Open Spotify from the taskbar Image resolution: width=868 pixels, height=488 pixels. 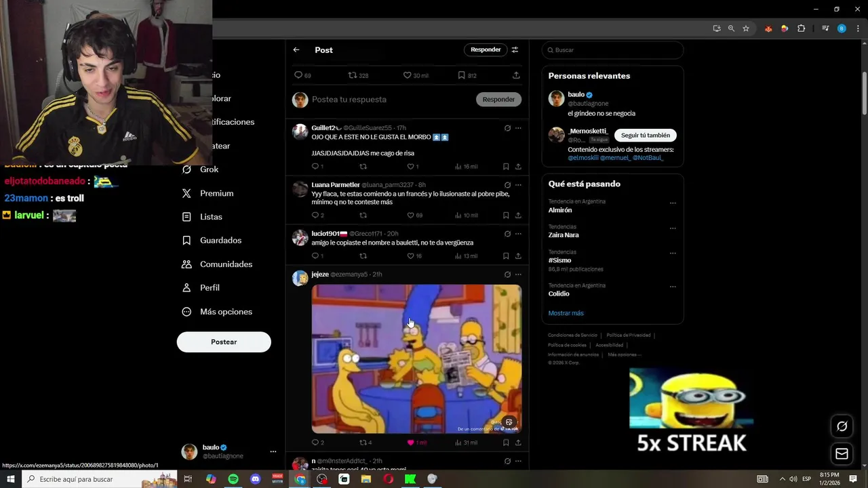pos(233,479)
